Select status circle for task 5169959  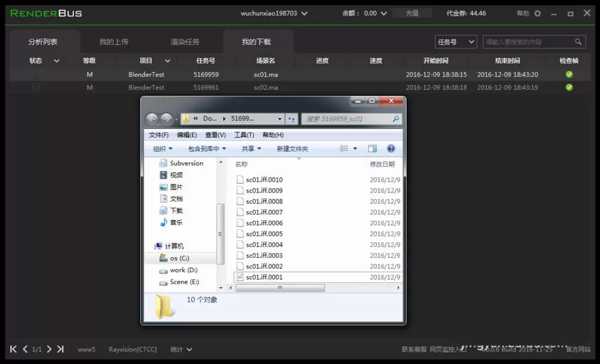click(x=35, y=74)
